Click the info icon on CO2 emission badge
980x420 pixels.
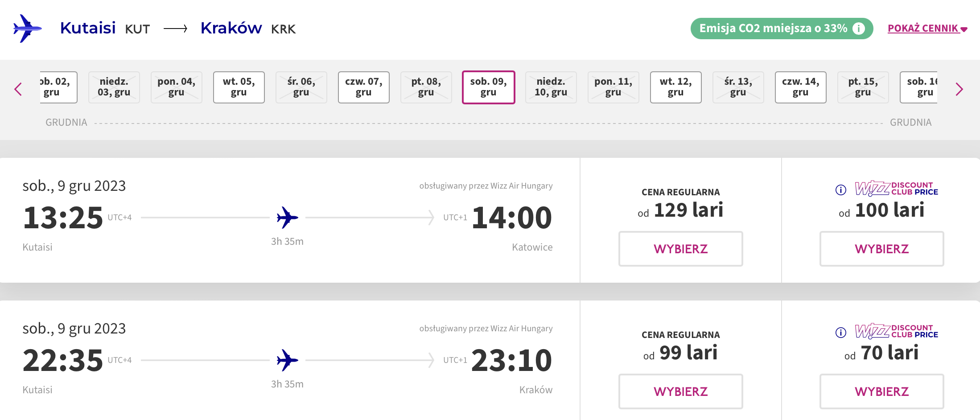coord(858,29)
